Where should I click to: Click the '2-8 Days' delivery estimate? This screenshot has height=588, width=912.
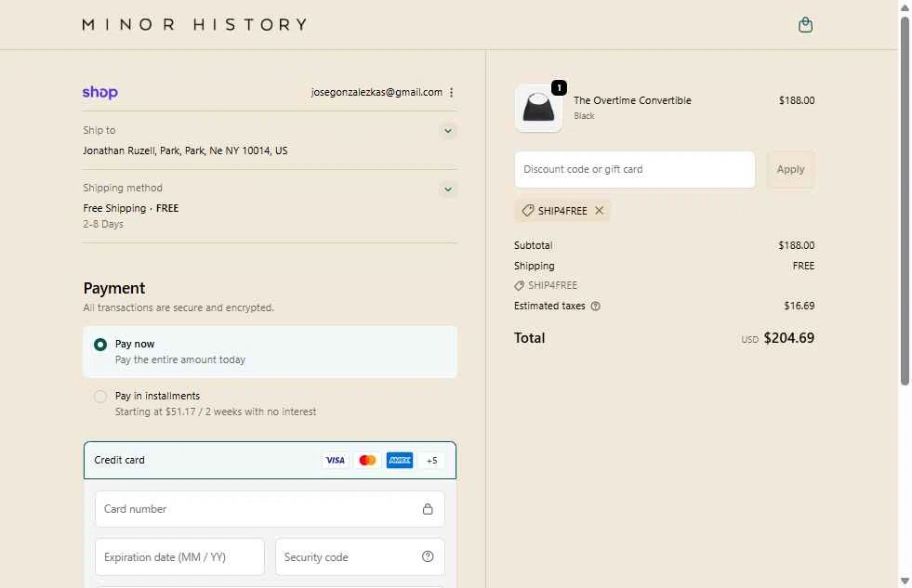click(103, 224)
